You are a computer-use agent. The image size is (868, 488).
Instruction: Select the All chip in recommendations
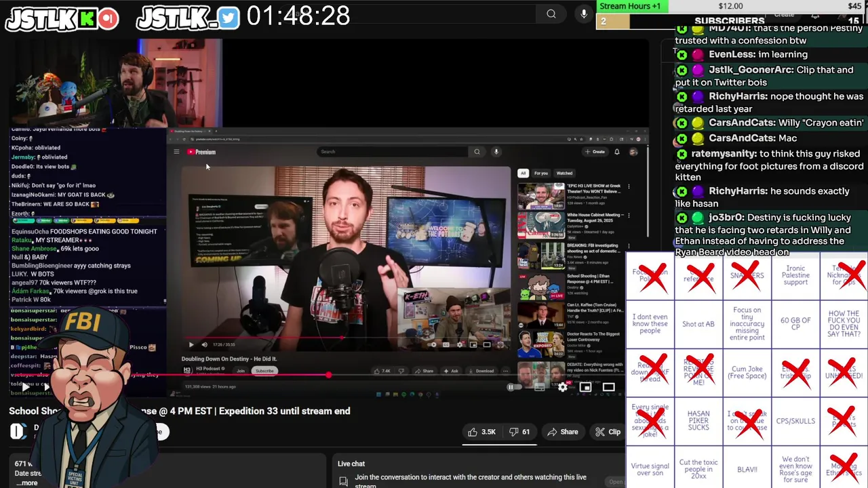tap(523, 173)
